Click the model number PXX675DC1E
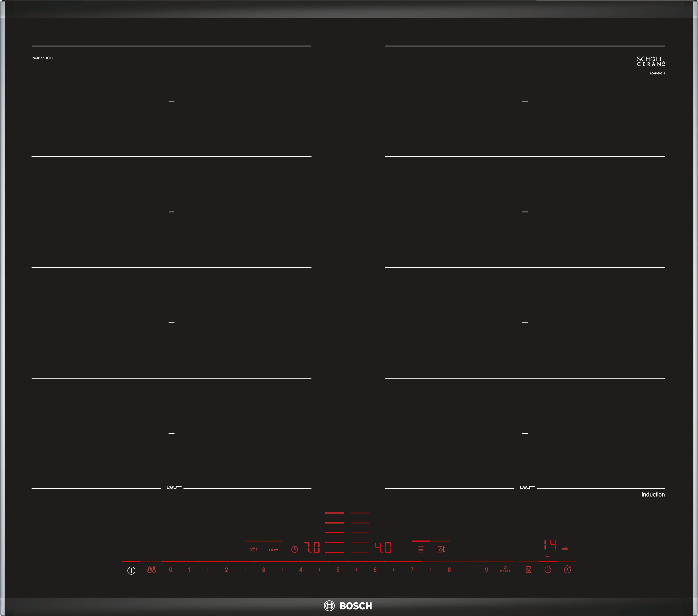 point(43,58)
